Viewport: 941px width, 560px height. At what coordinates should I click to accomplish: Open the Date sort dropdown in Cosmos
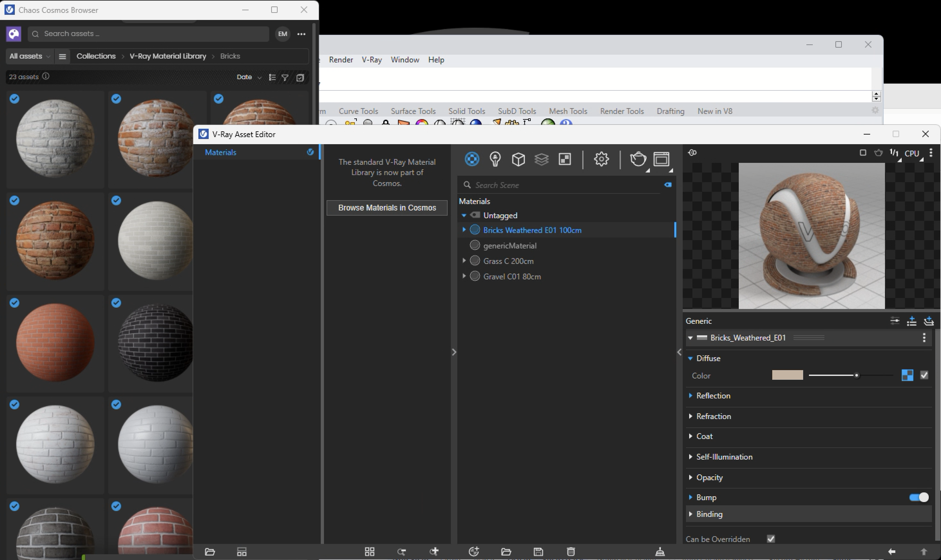[x=249, y=77]
